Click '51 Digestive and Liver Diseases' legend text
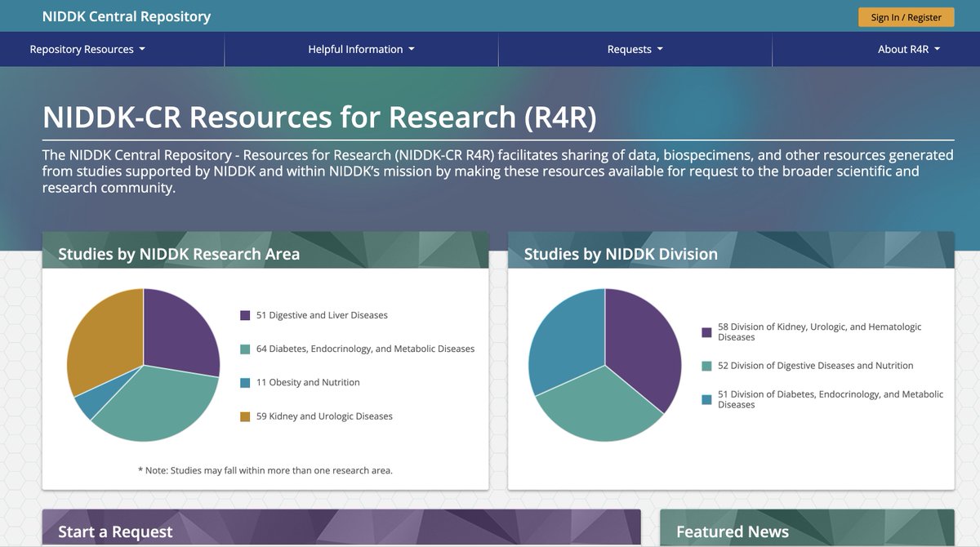Viewport: 980px width, 547px height. click(322, 315)
